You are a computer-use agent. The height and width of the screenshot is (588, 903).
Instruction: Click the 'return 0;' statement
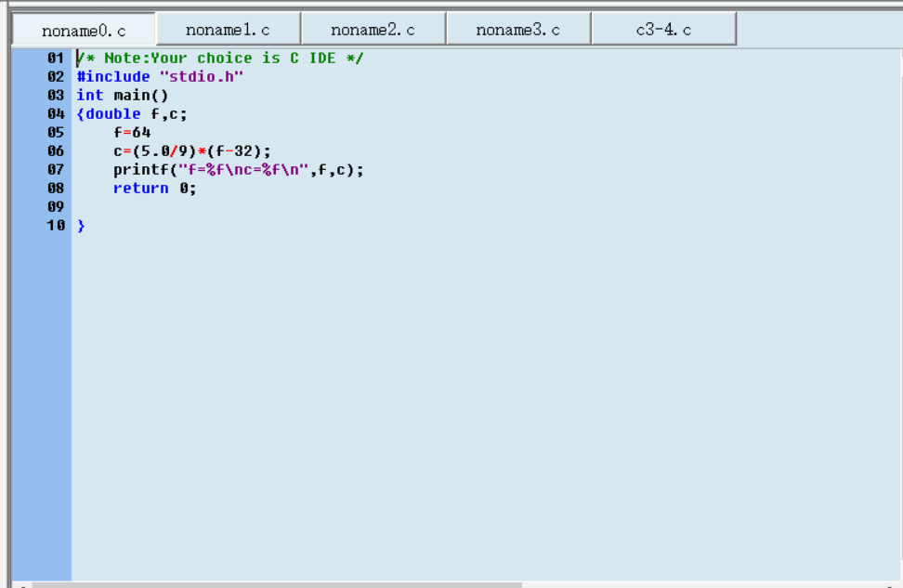[x=155, y=189]
